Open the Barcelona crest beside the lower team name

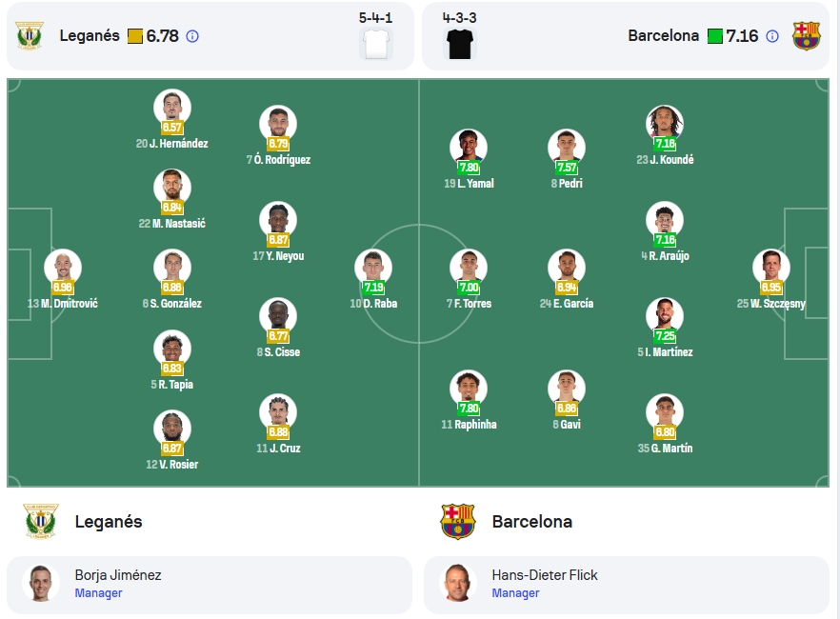pos(457,521)
